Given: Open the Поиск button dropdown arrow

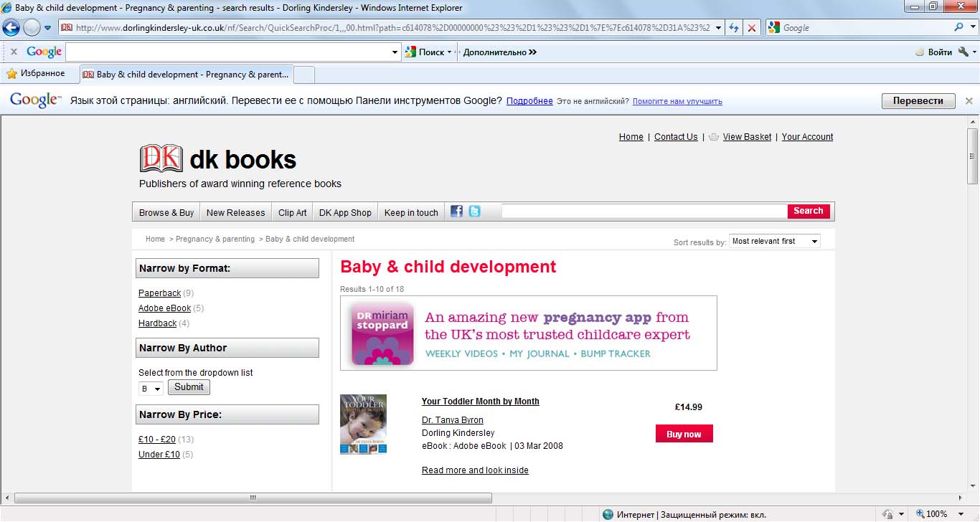Looking at the screenshot, I should [450, 52].
